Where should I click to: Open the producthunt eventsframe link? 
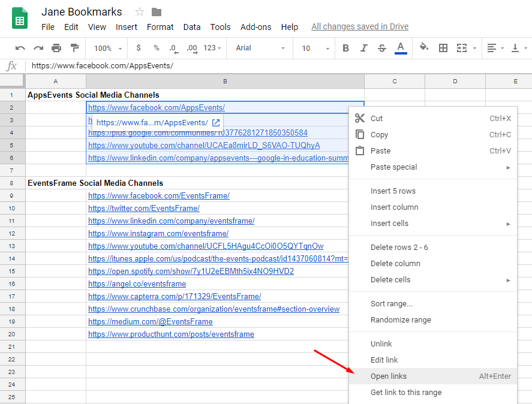point(171,334)
